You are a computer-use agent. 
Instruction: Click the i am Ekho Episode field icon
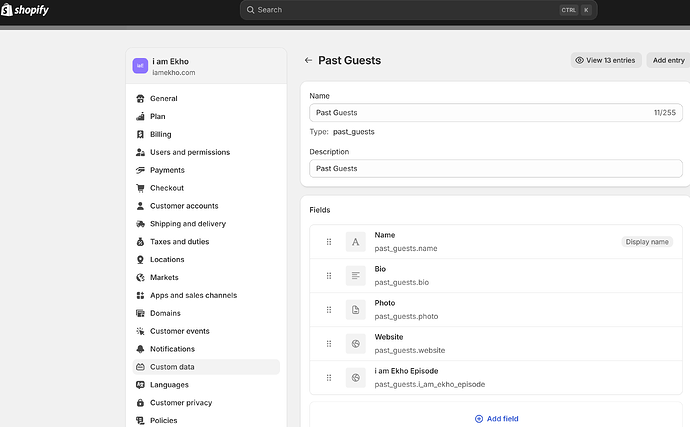pyautogui.click(x=355, y=377)
